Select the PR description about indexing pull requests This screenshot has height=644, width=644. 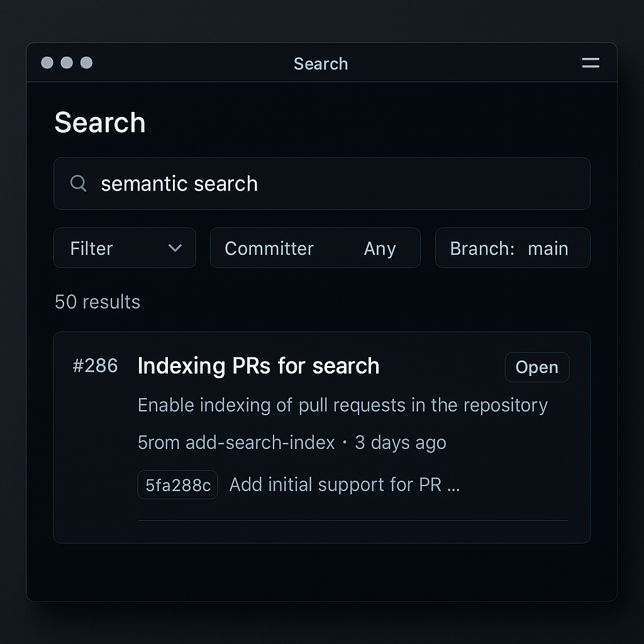click(x=342, y=405)
